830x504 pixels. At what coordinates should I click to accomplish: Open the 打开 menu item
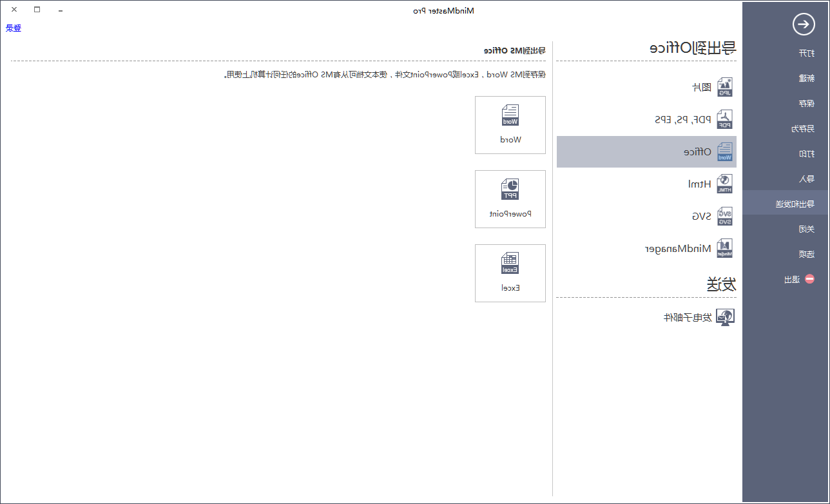806,53
